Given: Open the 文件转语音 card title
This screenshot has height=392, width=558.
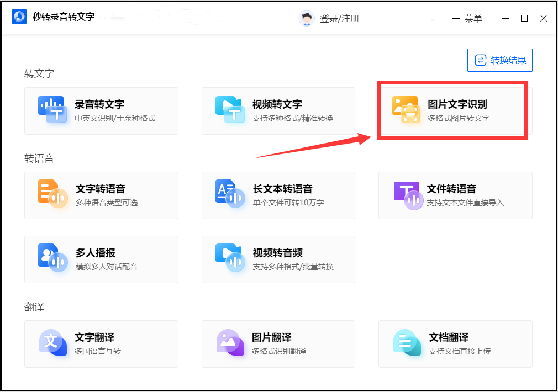Looking at the screenshot, I should pos(451,188).
